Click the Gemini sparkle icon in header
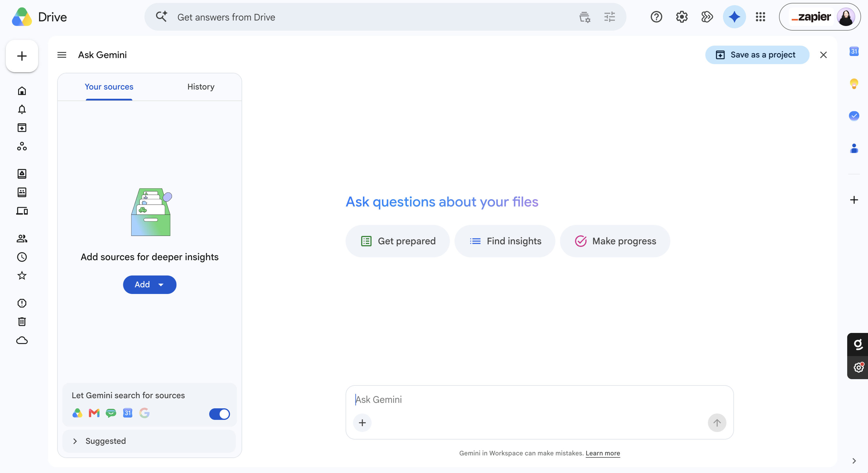Viewport: 868px width, 473px height. [734, 17]
